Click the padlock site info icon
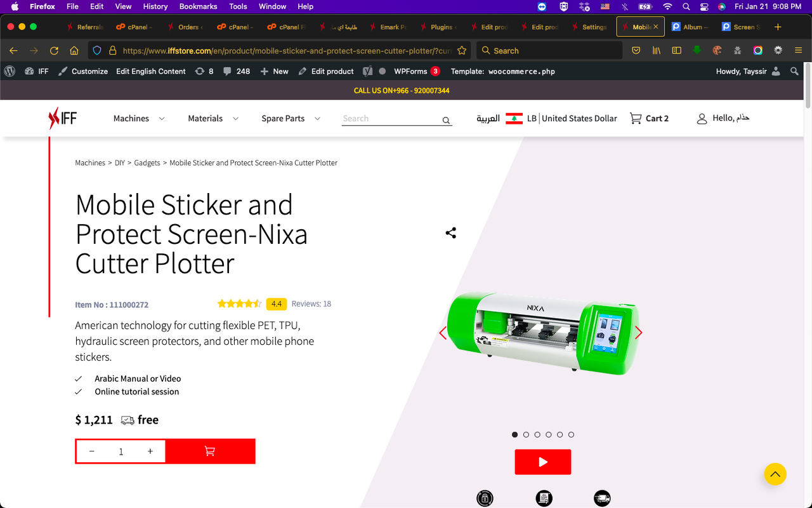The height and width of the screenshot is (508, 812). tap(112, 50)
